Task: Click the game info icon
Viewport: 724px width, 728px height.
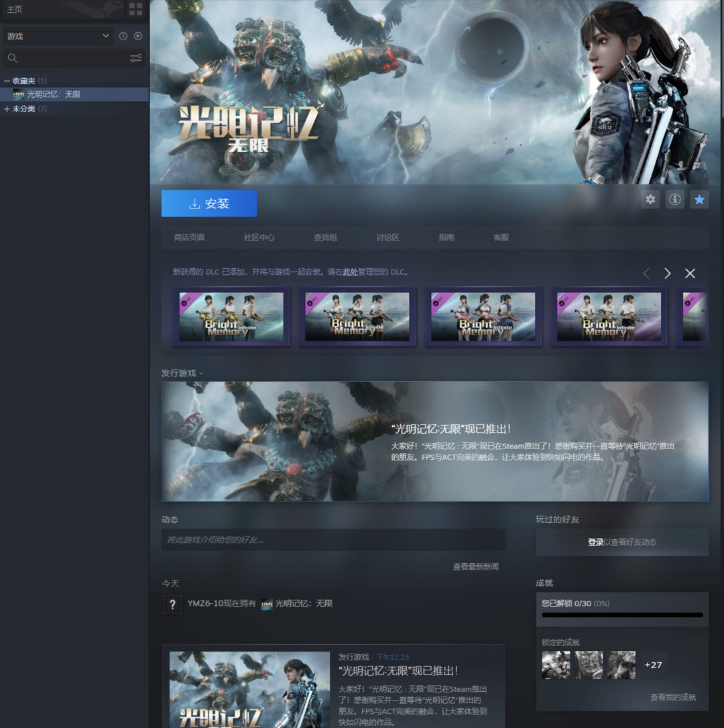Action: tap(675, 199)
